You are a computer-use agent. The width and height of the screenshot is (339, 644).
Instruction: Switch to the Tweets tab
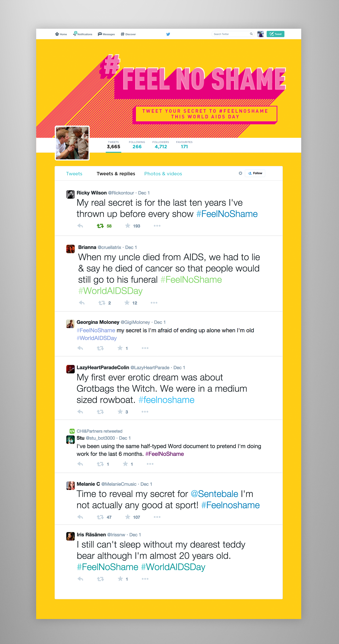click(x=74, y=174)
